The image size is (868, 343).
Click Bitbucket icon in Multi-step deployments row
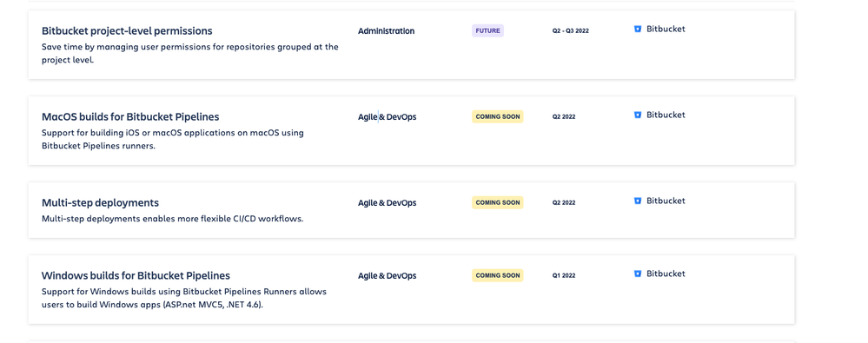[637, 201]
